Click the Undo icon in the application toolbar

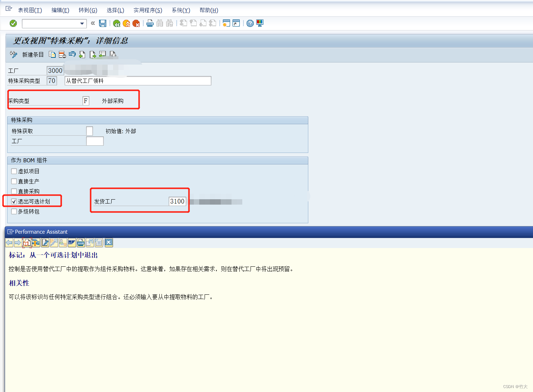(x=72, y=54)
